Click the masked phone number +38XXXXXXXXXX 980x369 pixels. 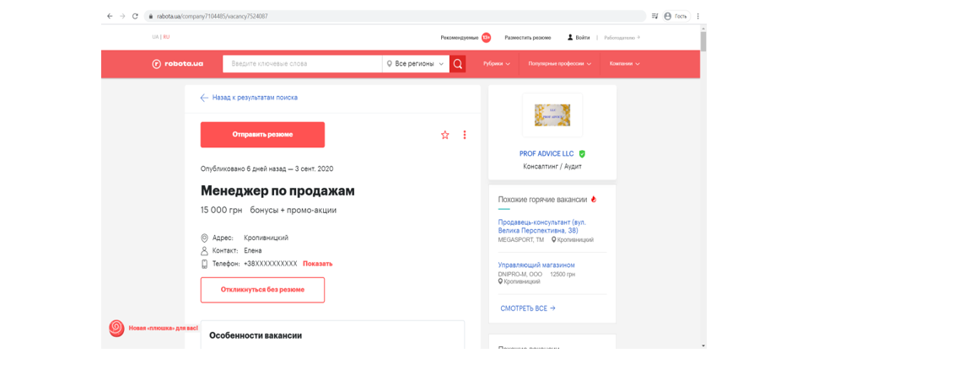pos(271,264)
